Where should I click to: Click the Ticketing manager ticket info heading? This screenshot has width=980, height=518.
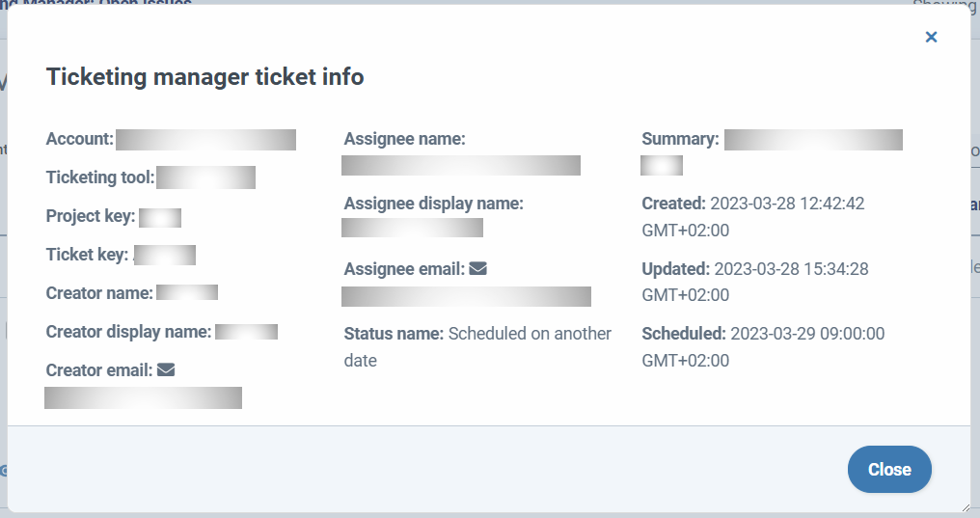pos(205,77)
